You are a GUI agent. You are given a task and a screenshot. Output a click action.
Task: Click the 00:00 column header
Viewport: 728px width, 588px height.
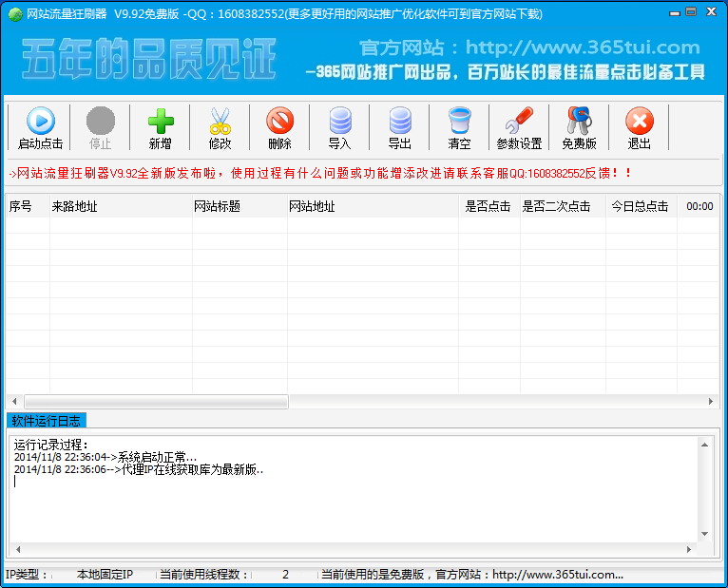click(699, 206)
